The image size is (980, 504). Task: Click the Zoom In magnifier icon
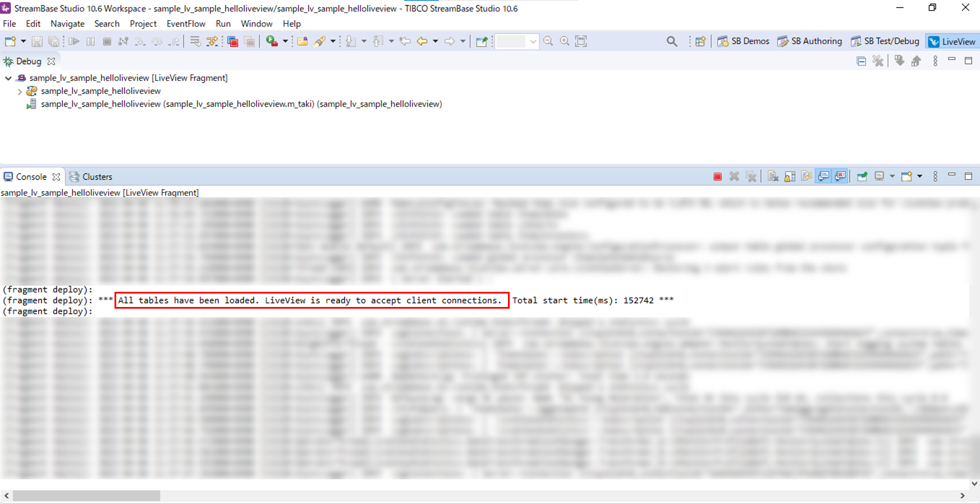(565, 42)
